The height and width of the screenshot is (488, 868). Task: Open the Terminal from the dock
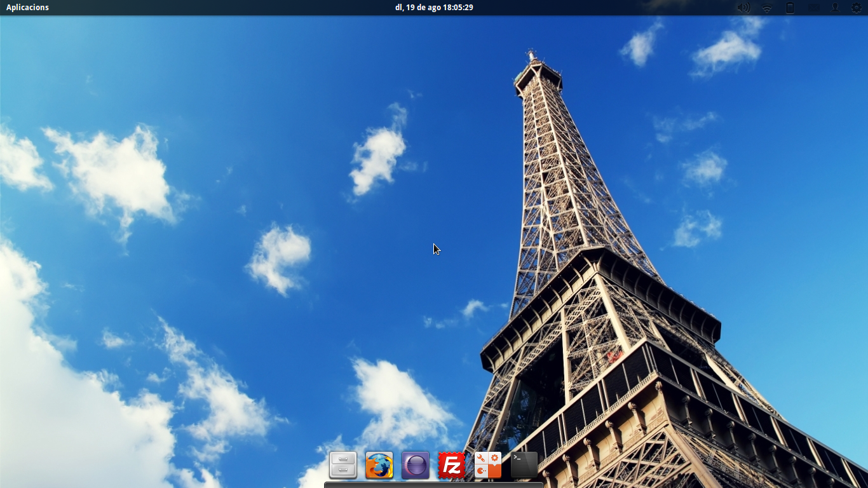coord(524,465)
